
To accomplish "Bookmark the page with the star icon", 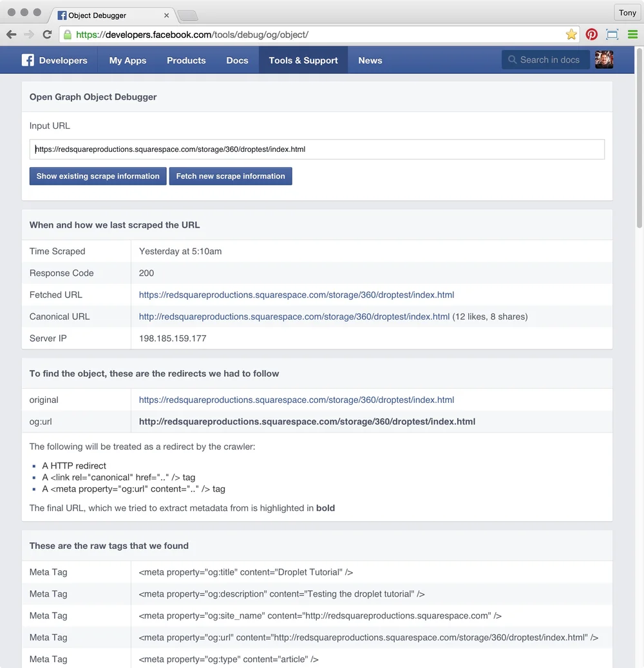I will [x=571, y=35].
